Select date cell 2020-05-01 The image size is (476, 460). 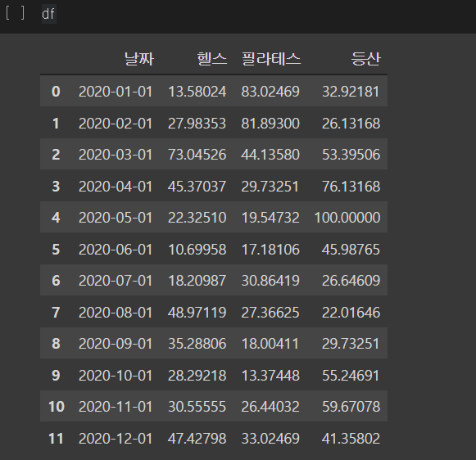[x=116, y=218]
